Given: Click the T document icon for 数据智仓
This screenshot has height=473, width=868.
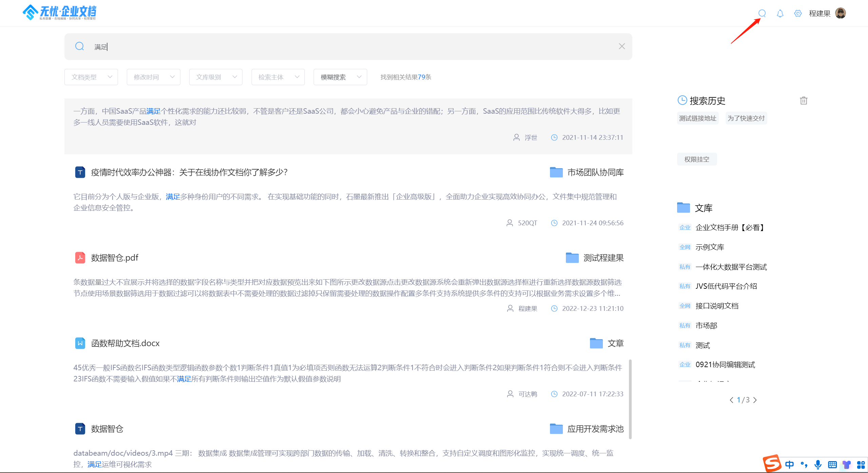Looking at the screenshot, I should 80,429.
